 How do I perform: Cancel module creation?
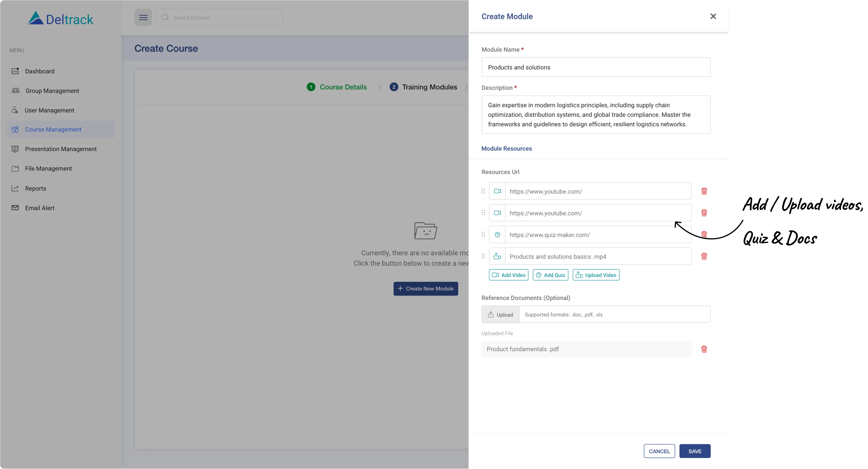(659, 451)
